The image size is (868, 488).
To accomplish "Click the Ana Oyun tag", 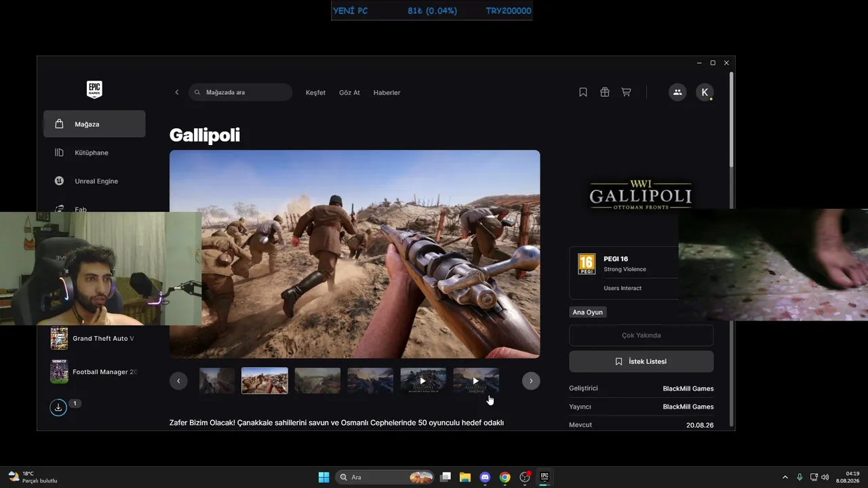I will (x=588, y=312).
